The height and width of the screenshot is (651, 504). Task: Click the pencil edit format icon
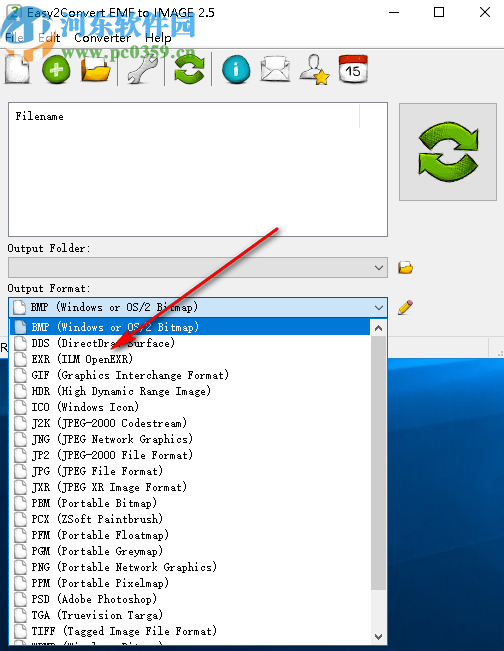[x=405, y=308]
